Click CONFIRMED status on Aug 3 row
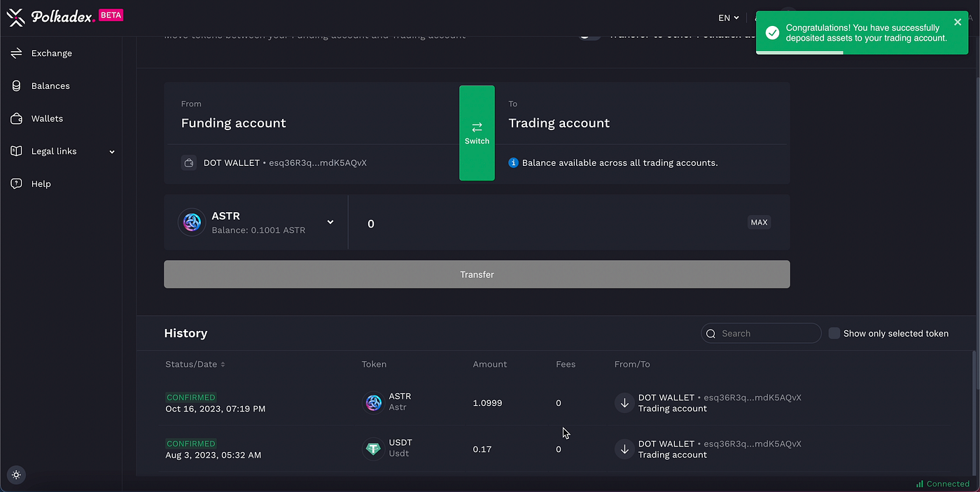 pyautogui.click(x=191, y=443)
